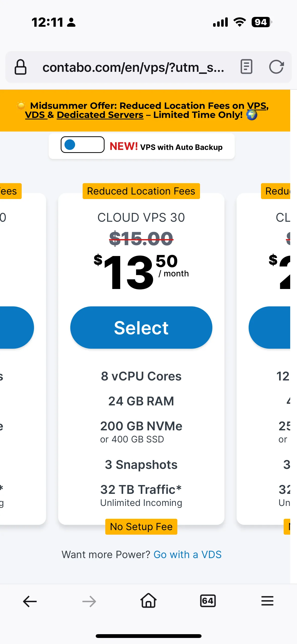Tap the Reduced Location Fees badge
The height and width of the screenshot is (644, 297).
tap(141, 191)
